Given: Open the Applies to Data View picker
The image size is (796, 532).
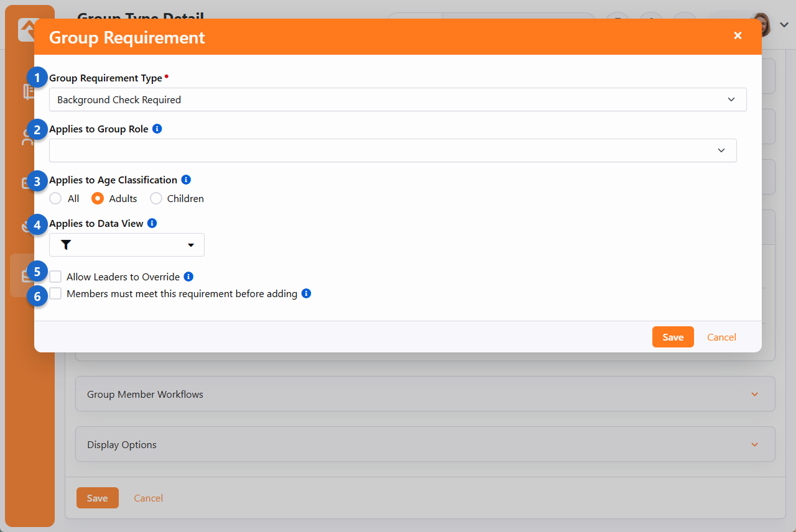Looking at the screenshot, I should 127,245.
